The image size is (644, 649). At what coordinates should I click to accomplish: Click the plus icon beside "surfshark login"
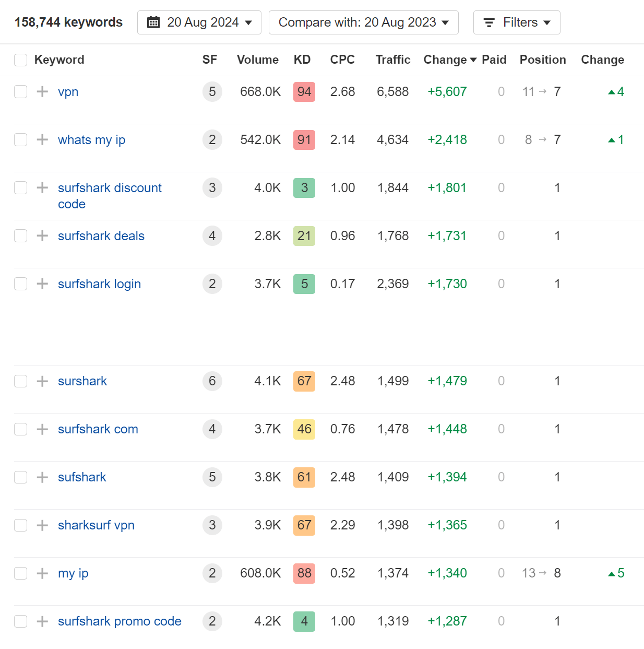point(42,284)
